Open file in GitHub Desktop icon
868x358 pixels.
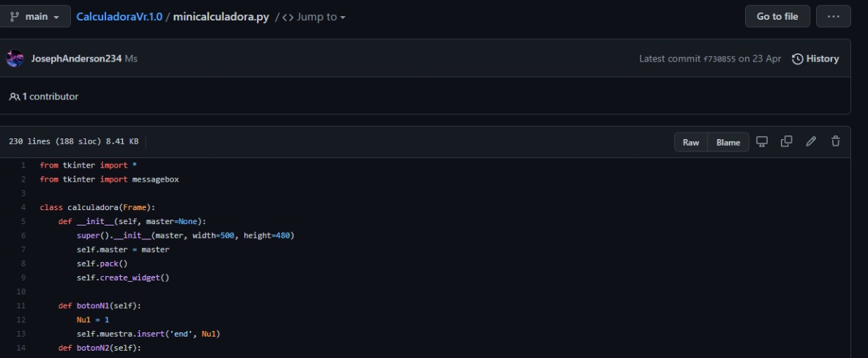coord(762,142)
